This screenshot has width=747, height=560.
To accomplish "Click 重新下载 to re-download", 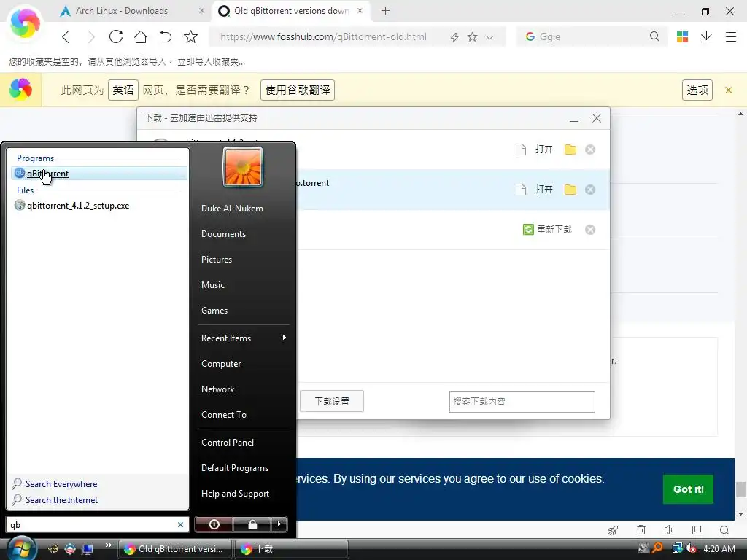I will pos(547,230).
